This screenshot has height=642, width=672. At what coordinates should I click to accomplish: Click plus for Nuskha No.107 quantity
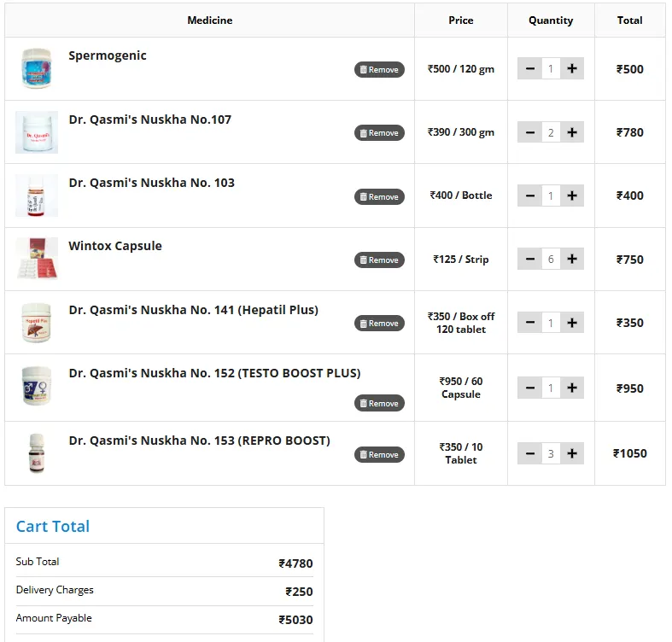coord(572,132)
